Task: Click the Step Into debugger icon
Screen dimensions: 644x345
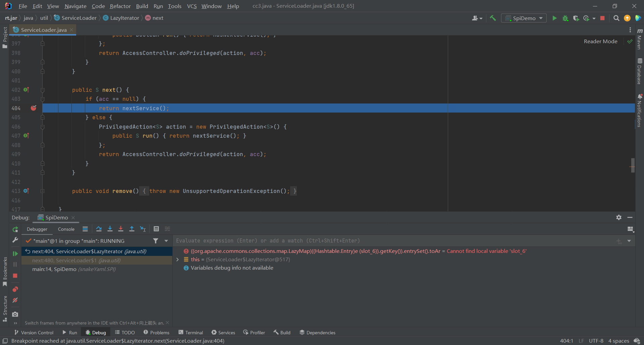Action: [110, 229]
